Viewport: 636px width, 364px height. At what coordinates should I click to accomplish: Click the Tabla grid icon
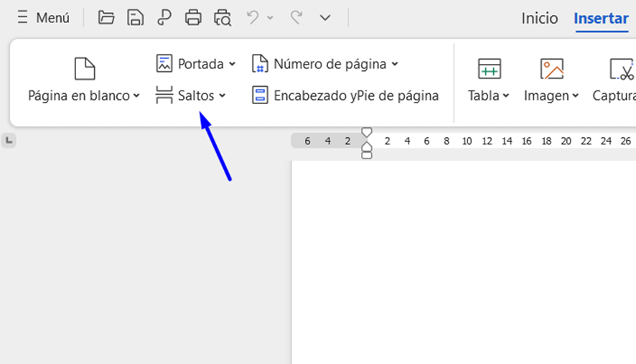pyautogui.click(x=489, y=70)
